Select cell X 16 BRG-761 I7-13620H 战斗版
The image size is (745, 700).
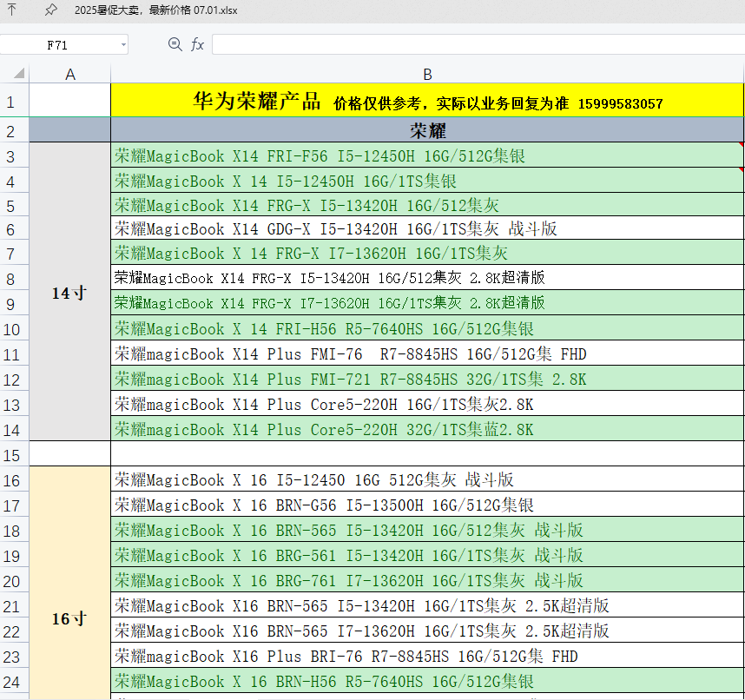tap(427, 580)
